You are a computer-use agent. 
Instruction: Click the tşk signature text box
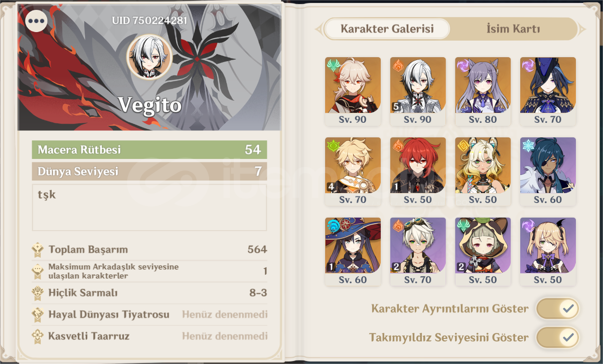149,207
